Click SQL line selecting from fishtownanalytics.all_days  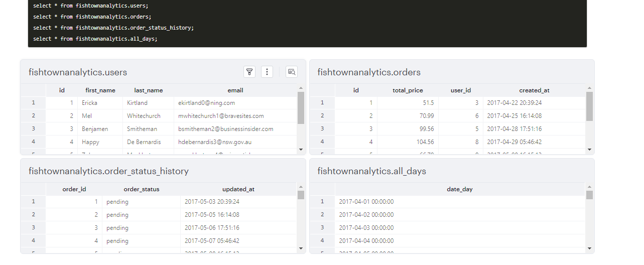(95, 39)
